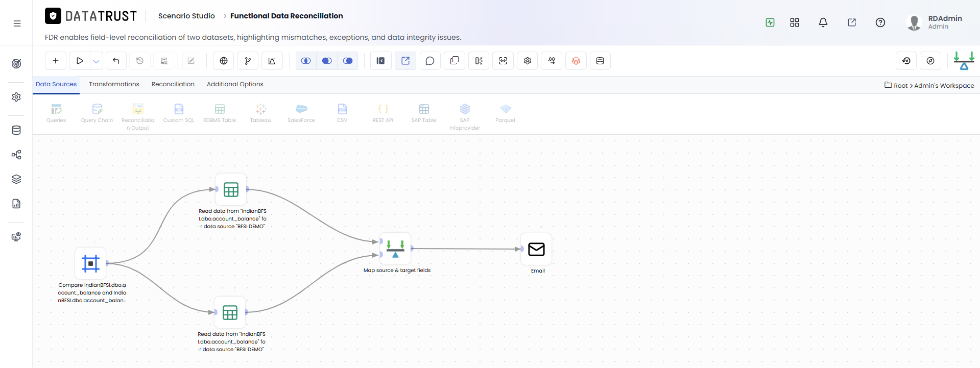Switch to the Transformations tab
The width and height of the screenshot is (980, 368).
[x=114, y=84]
